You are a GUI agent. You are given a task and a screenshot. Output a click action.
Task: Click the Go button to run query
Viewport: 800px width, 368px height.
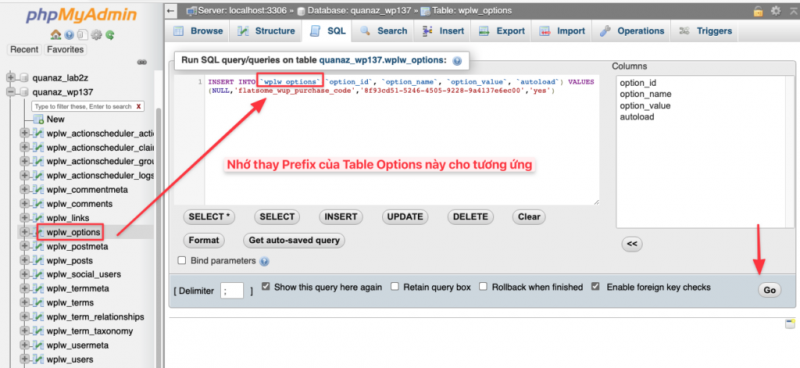769,290
